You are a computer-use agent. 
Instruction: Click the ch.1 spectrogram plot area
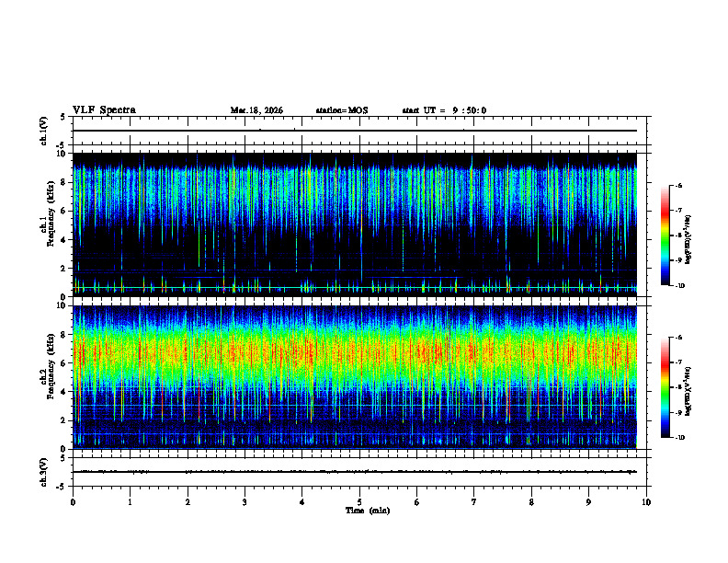point(355,224)
